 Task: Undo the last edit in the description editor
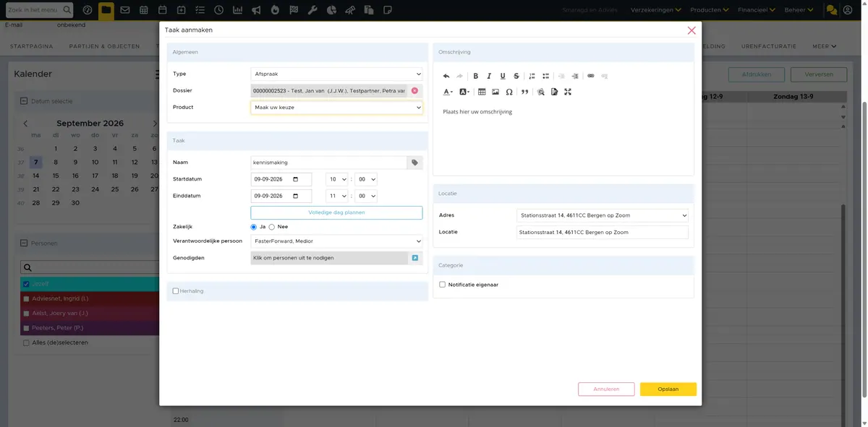click(446, 76)
